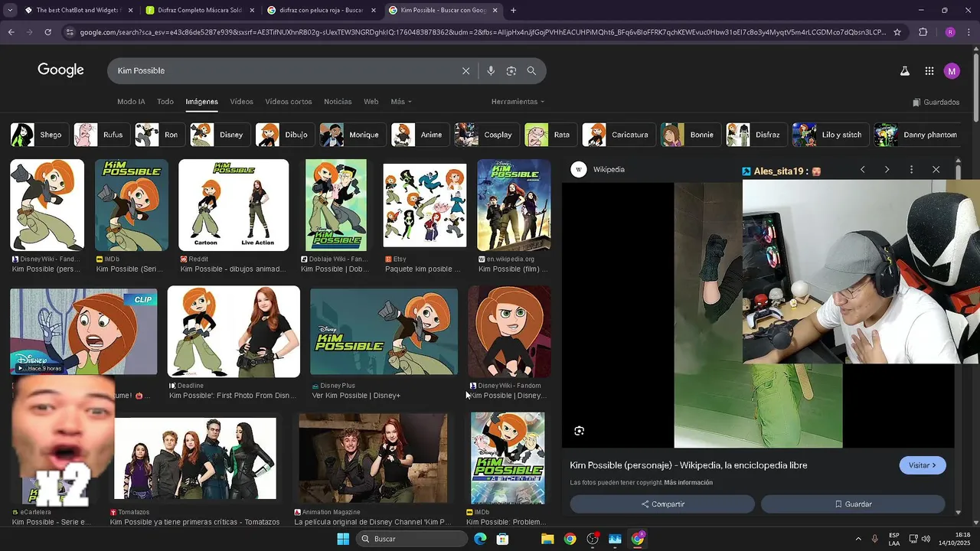980x551 pixels.
Task: Open preview panel more options
Action: [911, 169]
